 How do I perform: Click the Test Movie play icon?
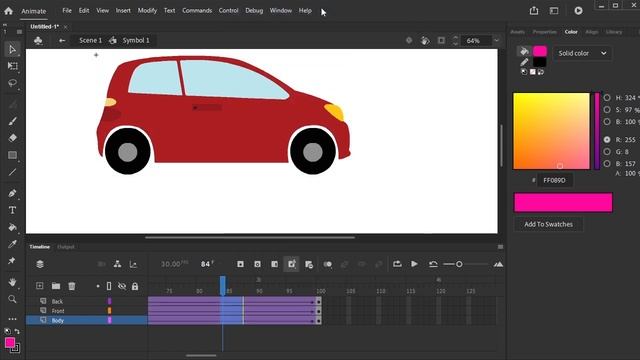tap(578, 11)
